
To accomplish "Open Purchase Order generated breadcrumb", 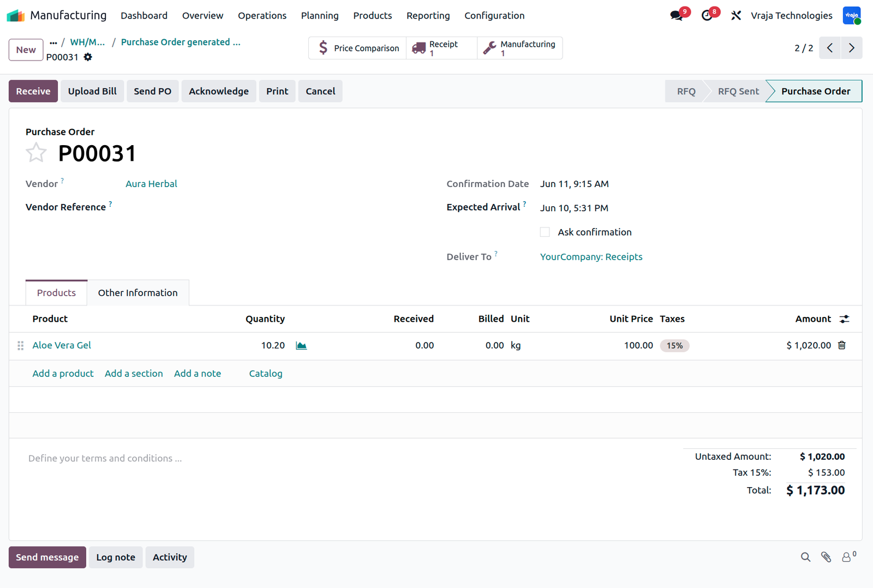I will point(181,42).
